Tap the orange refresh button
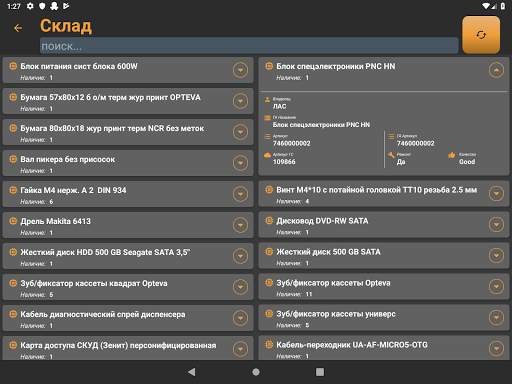 (x=481, y=35)
